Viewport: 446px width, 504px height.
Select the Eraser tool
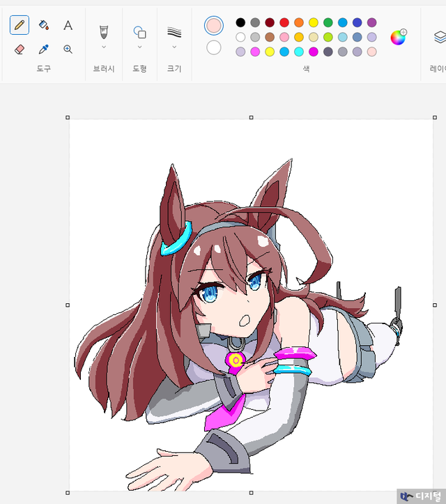pyautogui.click(x=20, y=49)
